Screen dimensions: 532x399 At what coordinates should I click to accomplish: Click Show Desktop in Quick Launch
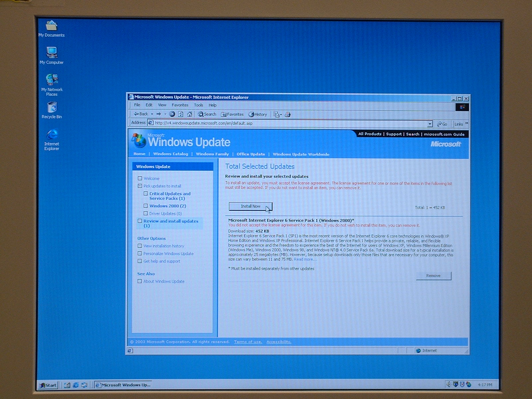click(x=67, y=385)
